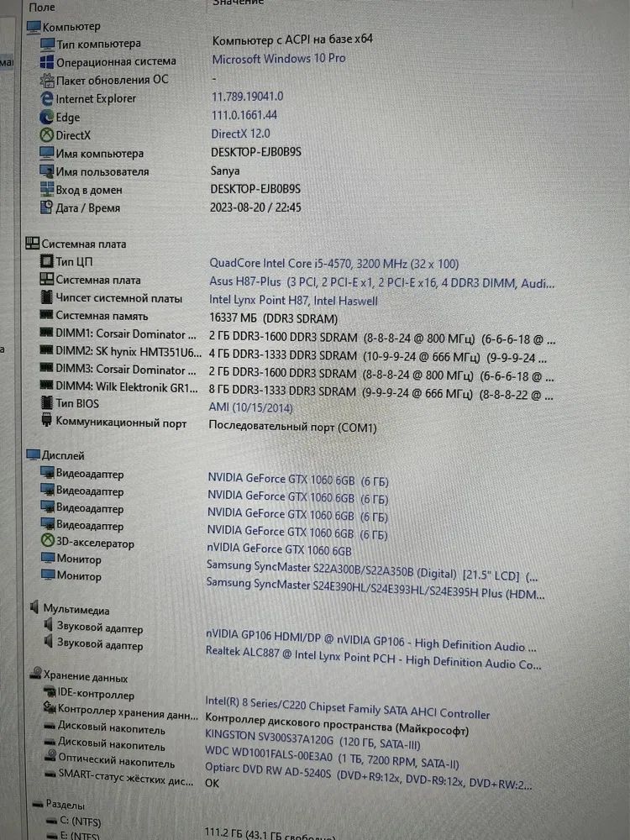Click the Контроллер дискового пространства (Майкрософт) value
Image resolution: width=630 pixels, height=840 pixels.
pyautogui.click(x=337, y=723)
